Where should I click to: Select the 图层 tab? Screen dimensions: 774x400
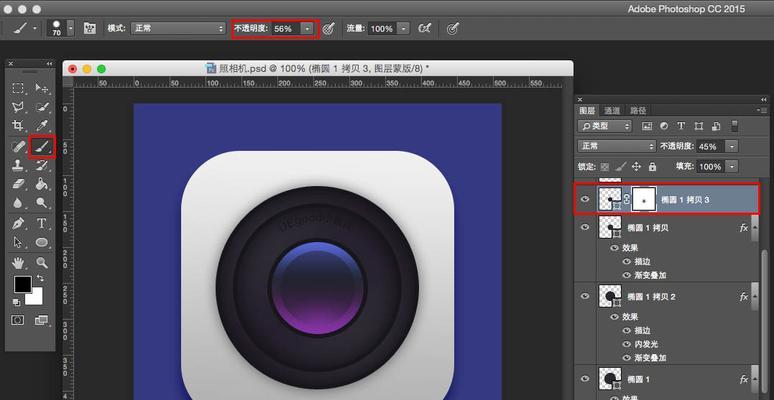587,110
